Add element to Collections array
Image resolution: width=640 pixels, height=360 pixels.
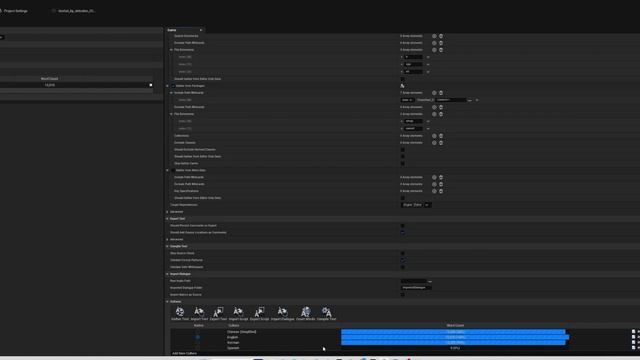click(x=434, y=136)
